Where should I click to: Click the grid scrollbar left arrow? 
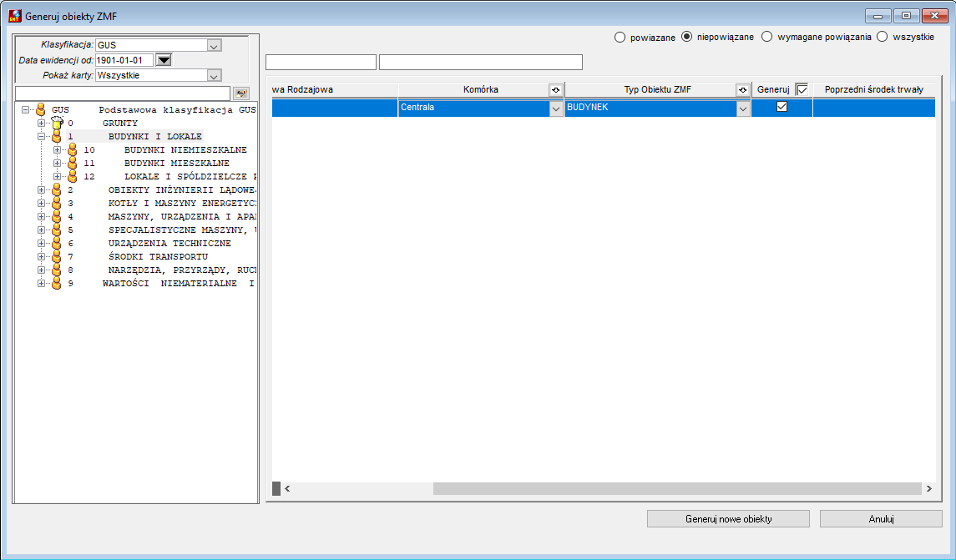point(287,489)
